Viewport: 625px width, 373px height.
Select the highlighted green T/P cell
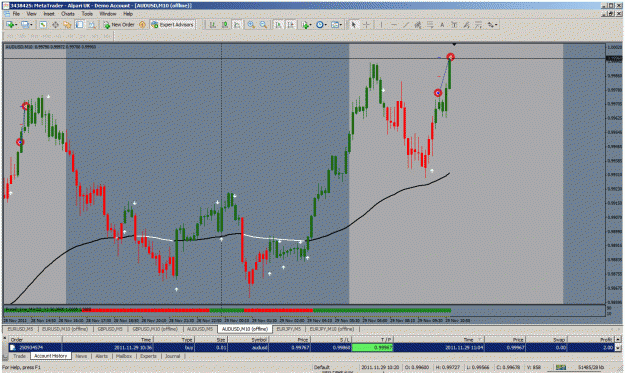point(372,347)
